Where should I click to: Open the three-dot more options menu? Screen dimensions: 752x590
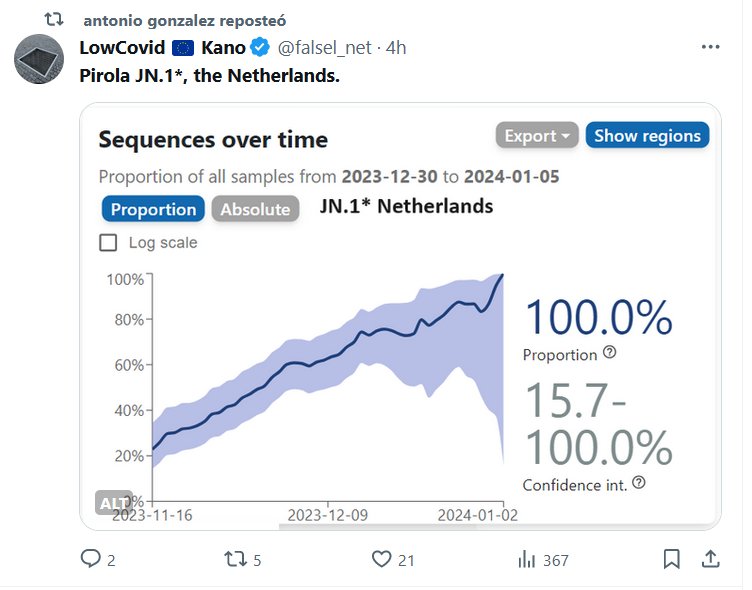click(x=710, y=47)
